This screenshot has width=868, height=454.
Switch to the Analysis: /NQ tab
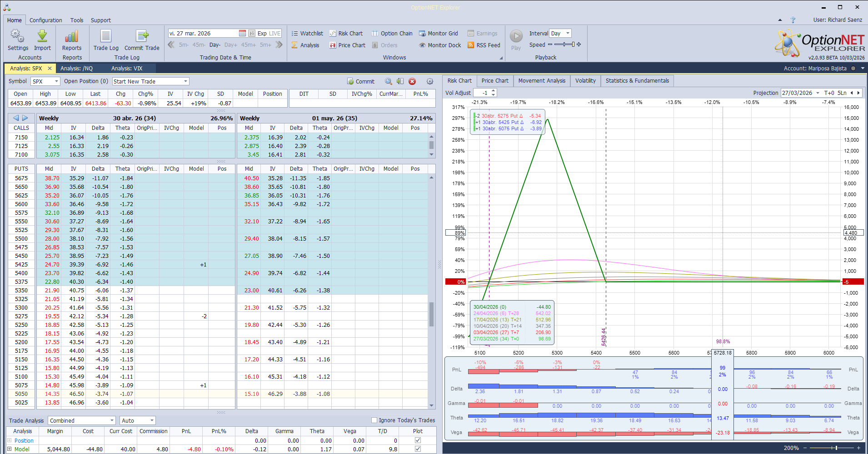(x=76, y=68)
